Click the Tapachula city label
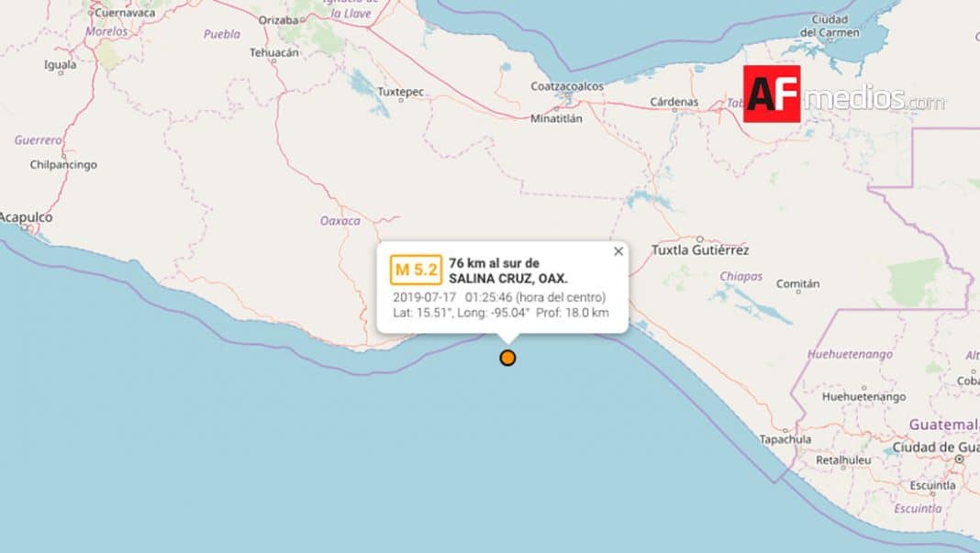The image size is (980, 553). 785,439
